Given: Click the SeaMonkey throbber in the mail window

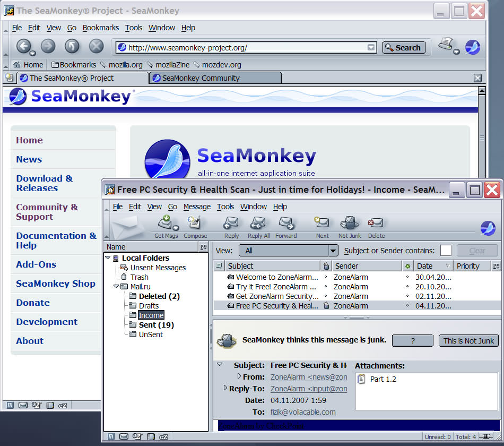Looking at the screenshot, I should pyautogui.click(x=488, y=228).
